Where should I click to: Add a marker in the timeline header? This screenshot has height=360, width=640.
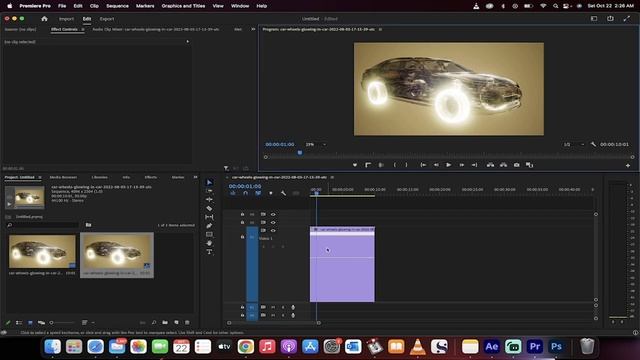coord(271,193)
